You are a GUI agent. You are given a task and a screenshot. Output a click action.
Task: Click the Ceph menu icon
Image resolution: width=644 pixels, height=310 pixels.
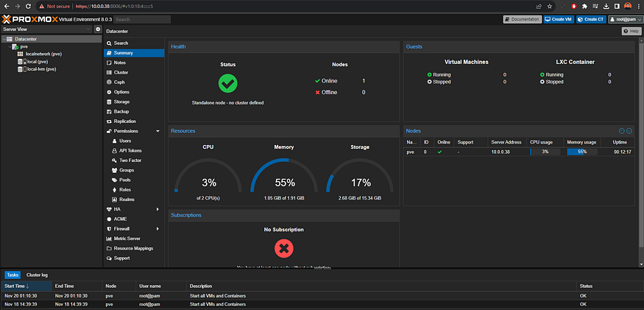tap(109, 82)
